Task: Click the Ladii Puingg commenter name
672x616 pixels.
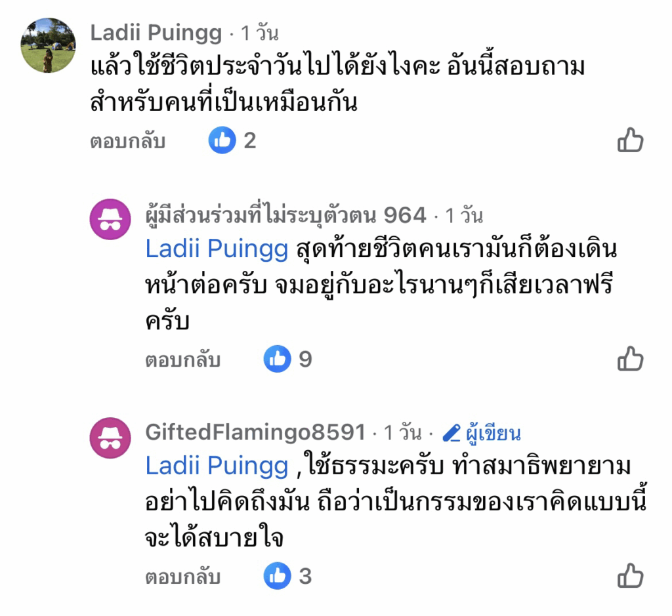Action: (155, 32)
